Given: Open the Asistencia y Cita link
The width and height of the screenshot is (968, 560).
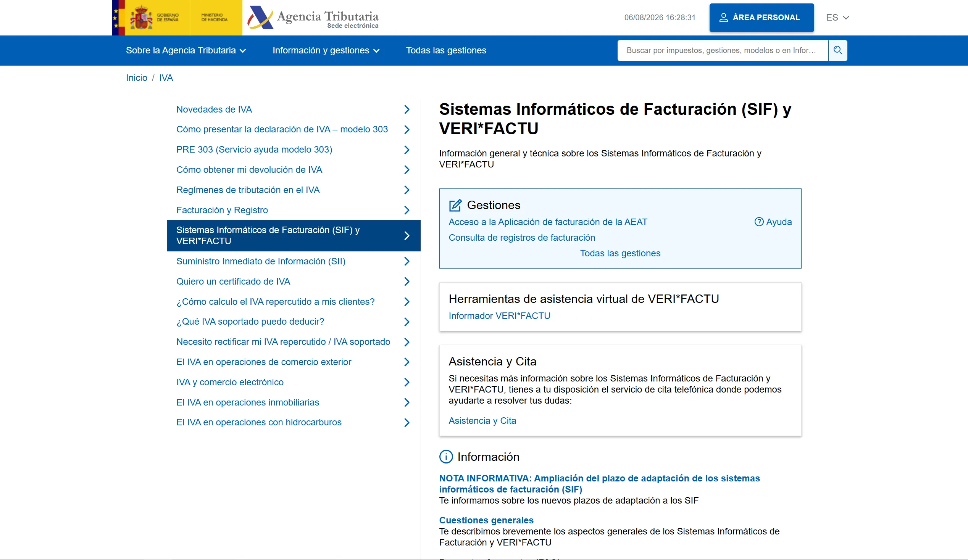Looking at the screenshot, I should pyautogui.click(x=482, y=421).
